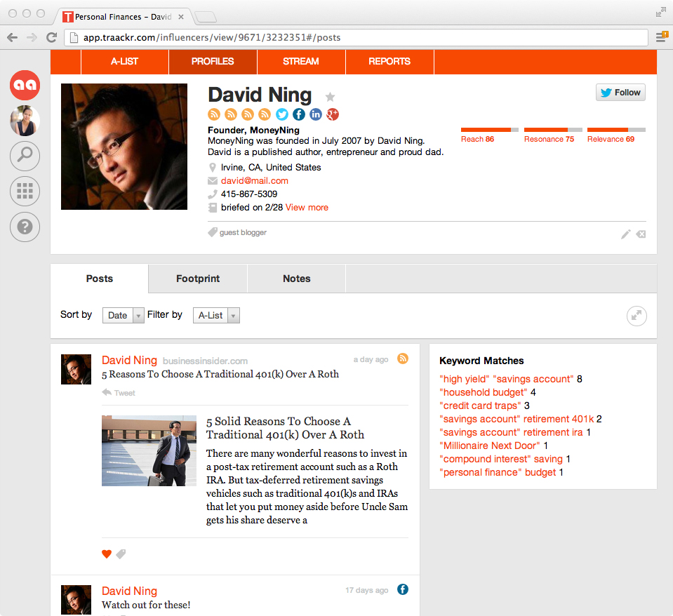The image size is (673, 616).
Task: Click the red Traackr logo icon in sidebar
Action: tap(25, 85)
